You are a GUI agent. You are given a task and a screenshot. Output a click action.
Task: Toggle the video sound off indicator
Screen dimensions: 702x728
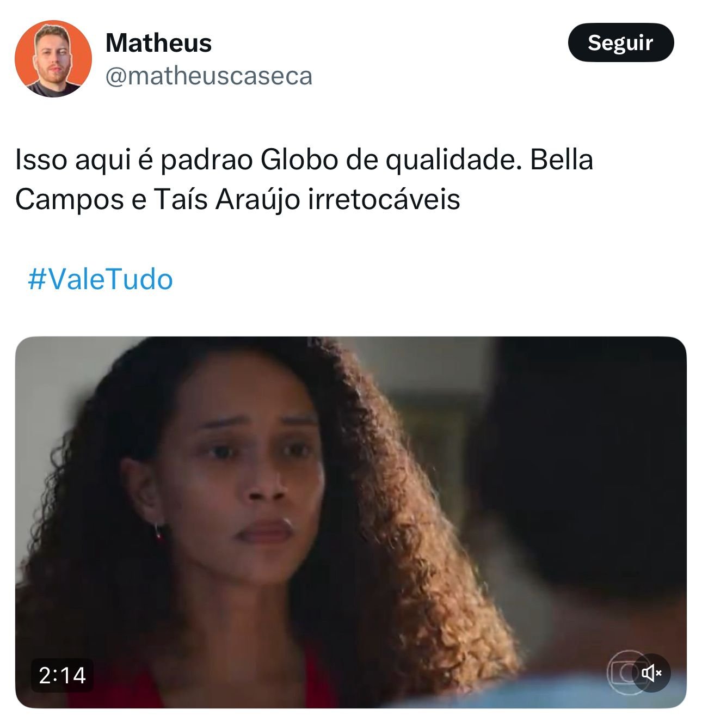651,673
